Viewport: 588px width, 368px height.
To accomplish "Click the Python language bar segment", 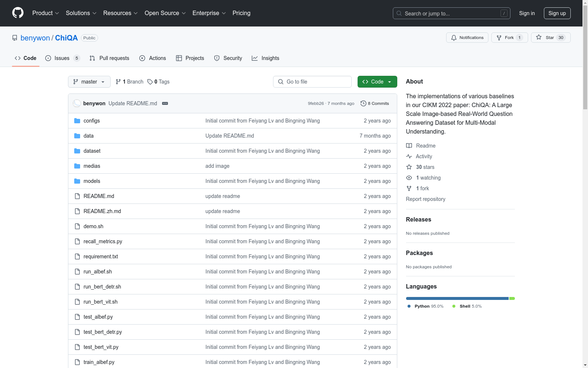I will [457, 298].
